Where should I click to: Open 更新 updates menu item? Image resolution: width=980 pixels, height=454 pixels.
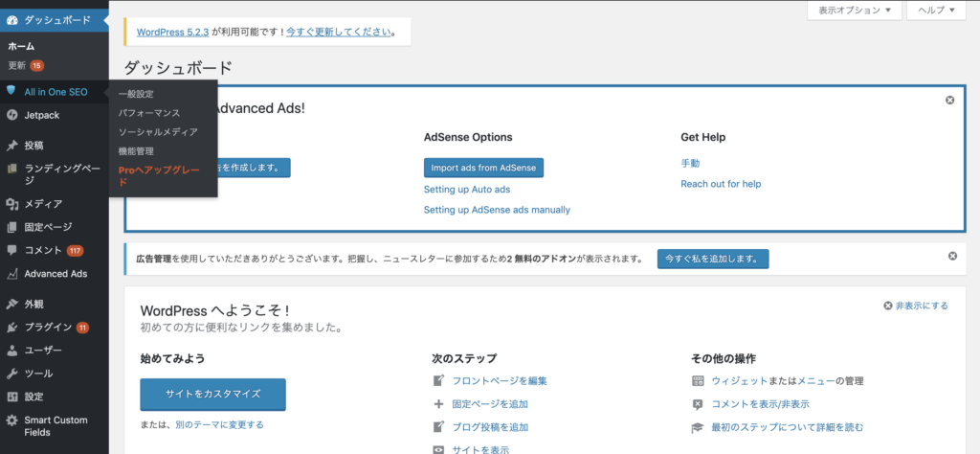pos(26,66)
